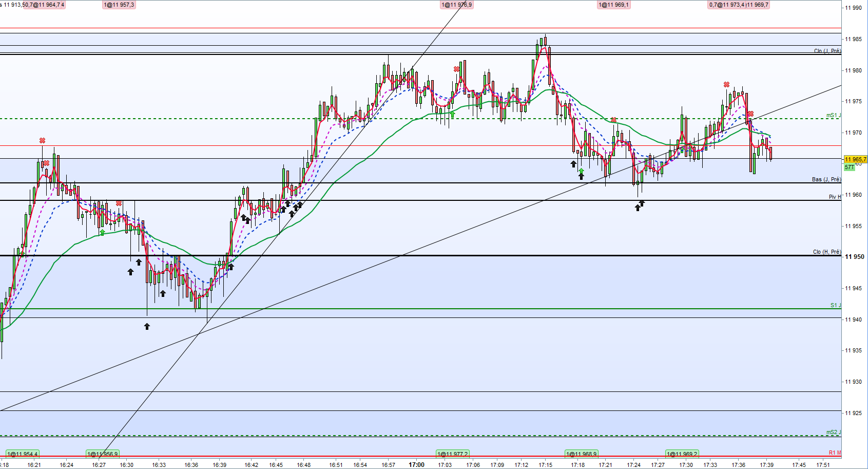Select the order tag 0,7@11 973,4

click(x=727, y=5)
